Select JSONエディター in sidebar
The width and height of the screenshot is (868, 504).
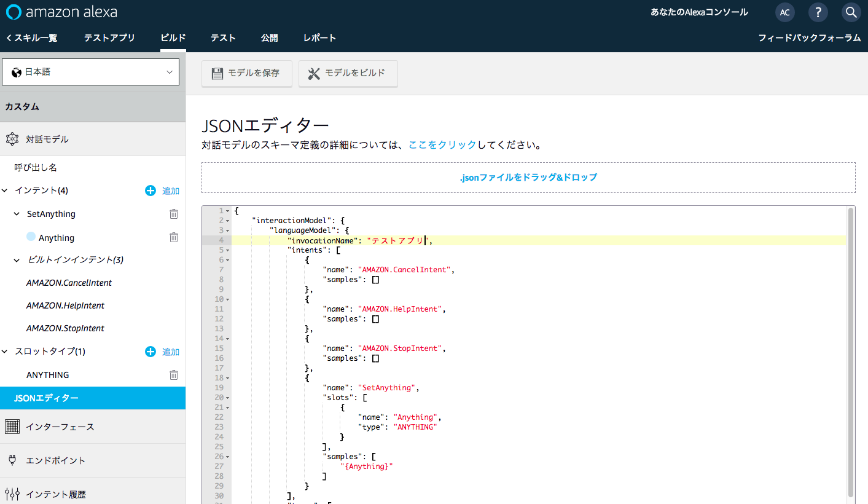click(x=92, y=398)
